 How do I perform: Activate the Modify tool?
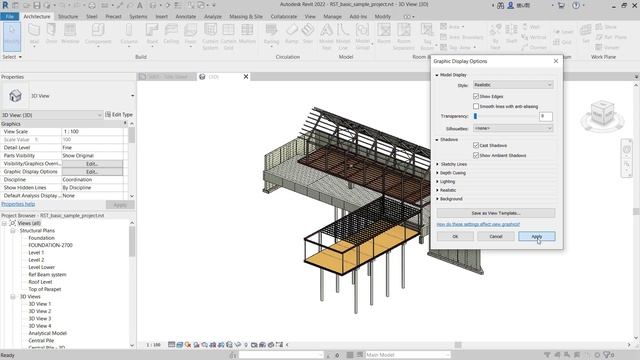pos(12,36)
